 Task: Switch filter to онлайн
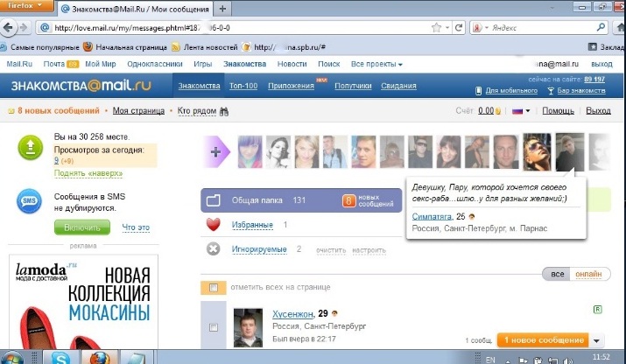tap(588, 274)
